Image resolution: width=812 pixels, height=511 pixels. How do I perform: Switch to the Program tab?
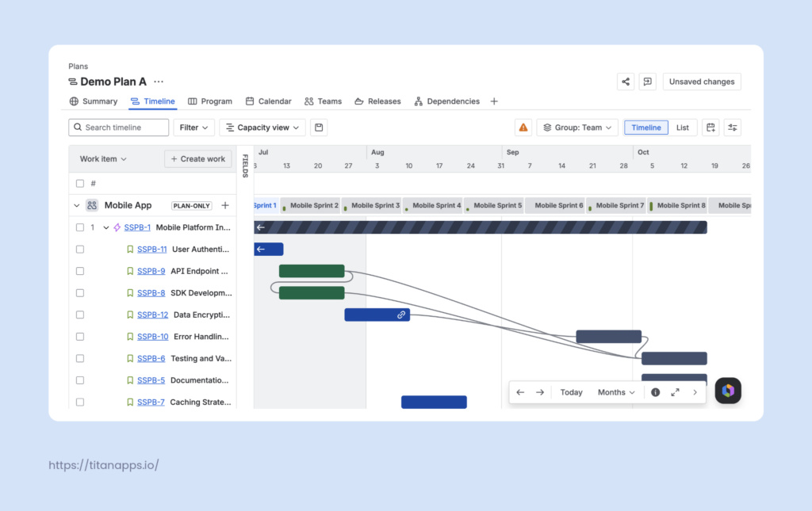210,101
